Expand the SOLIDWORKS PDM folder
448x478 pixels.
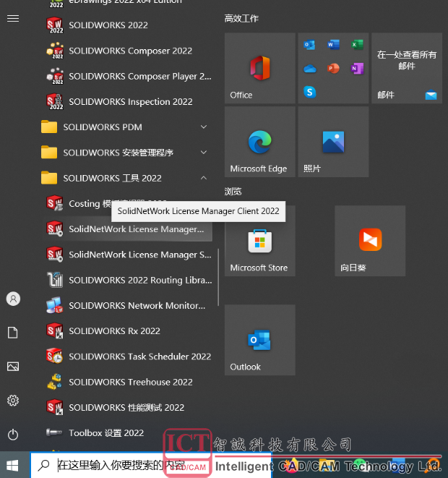tap(126, 127)
